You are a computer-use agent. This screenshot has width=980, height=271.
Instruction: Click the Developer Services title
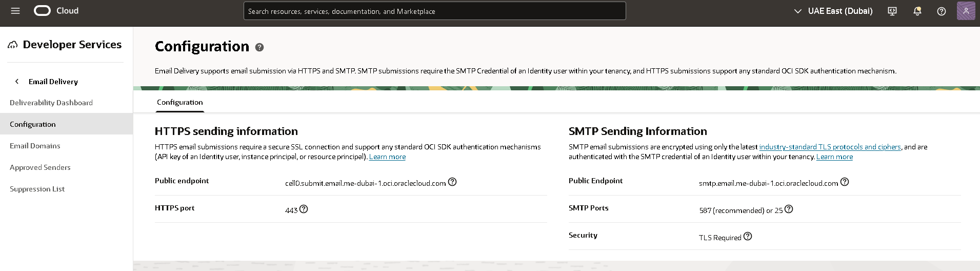(x=72, y=45)
